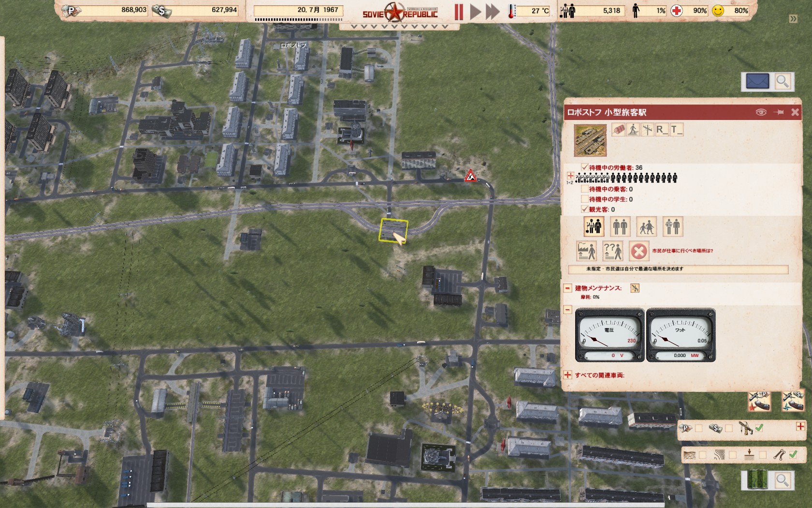Pause the game with the pause button
812x508 pixels.
tap(459, 12)
